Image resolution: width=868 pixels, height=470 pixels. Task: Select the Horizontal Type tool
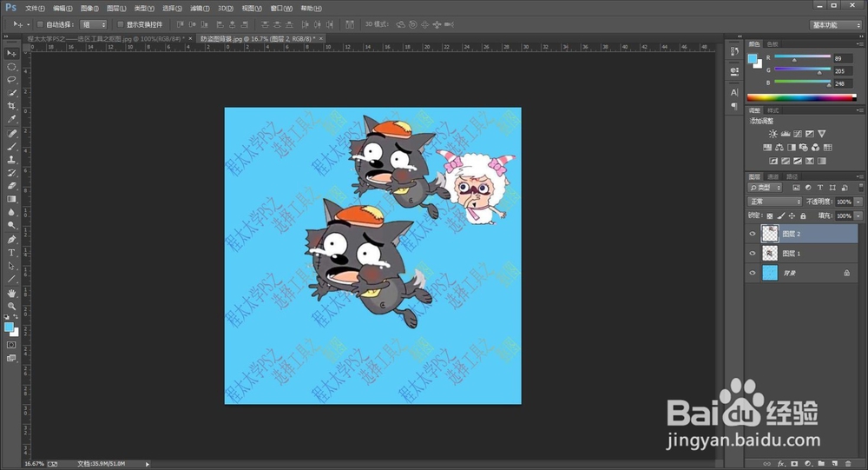pos(11,253)
